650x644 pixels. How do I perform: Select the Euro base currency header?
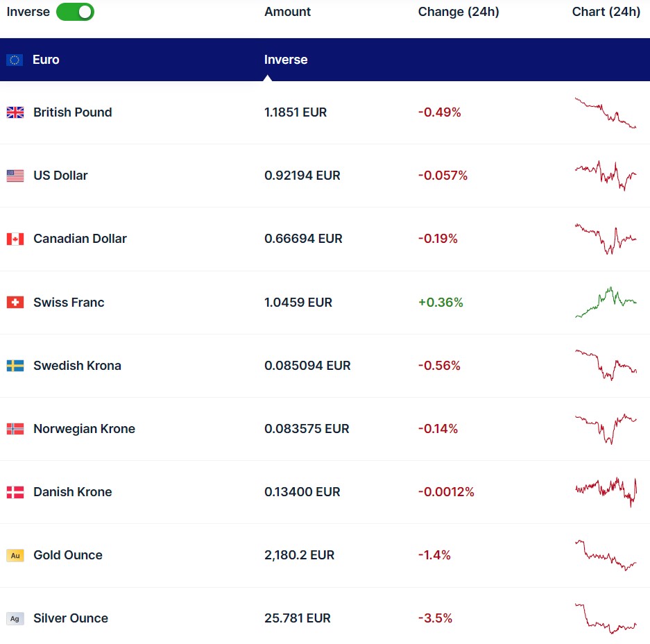point(46,60)
